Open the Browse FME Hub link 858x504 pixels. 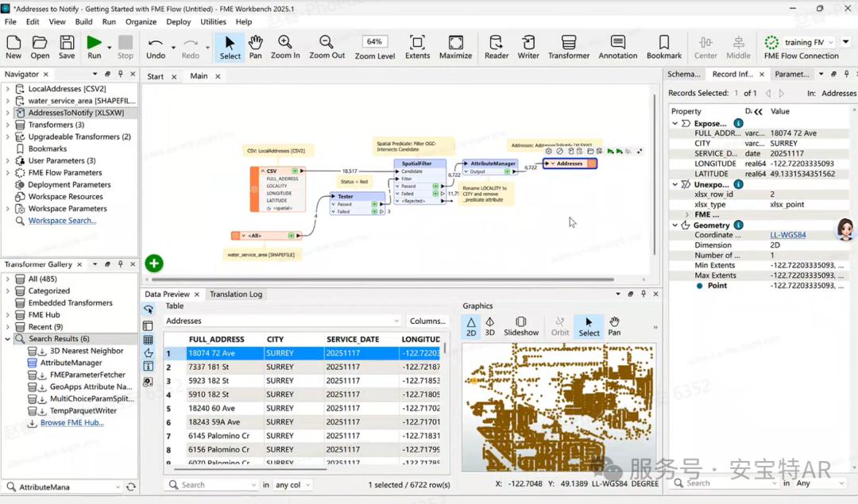click(71, 423)
